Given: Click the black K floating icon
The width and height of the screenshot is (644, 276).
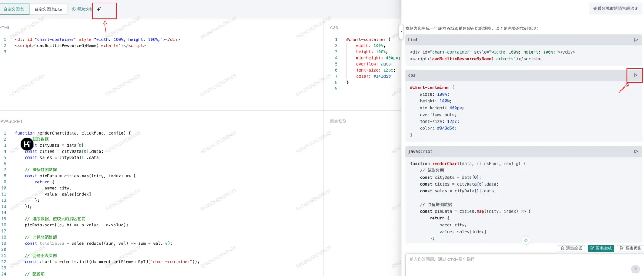Looking at the screenshot, I should [27, 144].
